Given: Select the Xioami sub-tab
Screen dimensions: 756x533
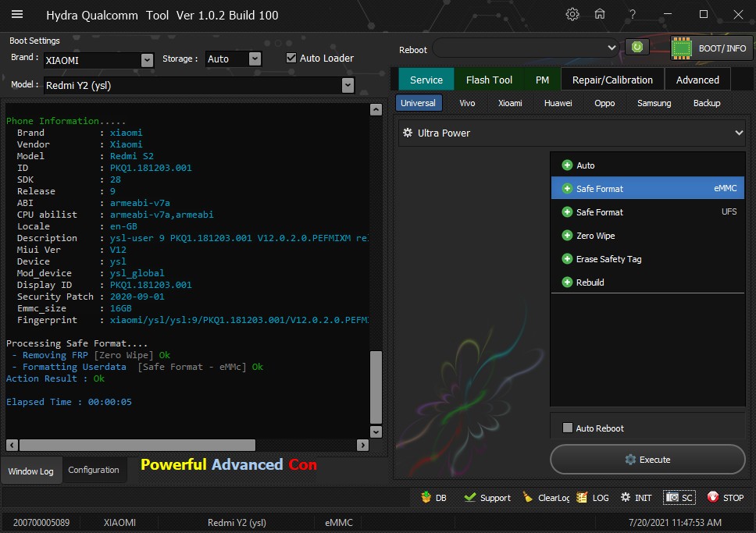Looking at the screenshot, I should pyautogui.click(x=510, y=103).
